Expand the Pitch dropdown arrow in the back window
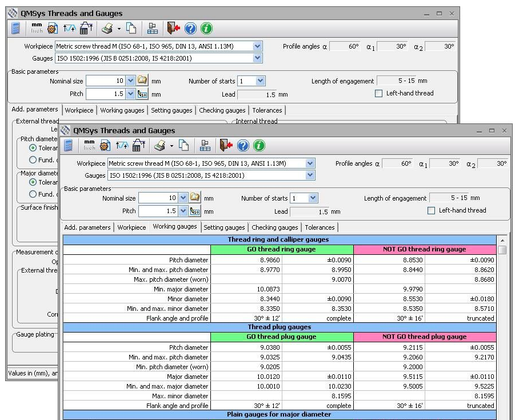The height and width of the screenshot is (420, 519). pyautogui.click(x=130, y=94)
